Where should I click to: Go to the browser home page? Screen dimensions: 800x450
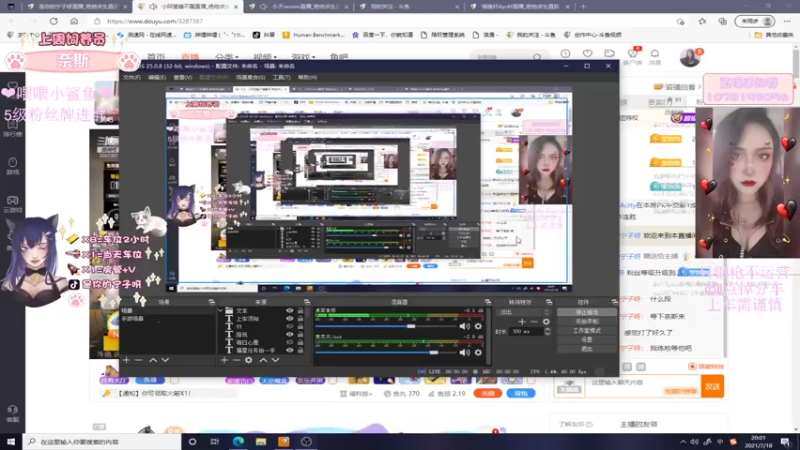coord(74,21)
